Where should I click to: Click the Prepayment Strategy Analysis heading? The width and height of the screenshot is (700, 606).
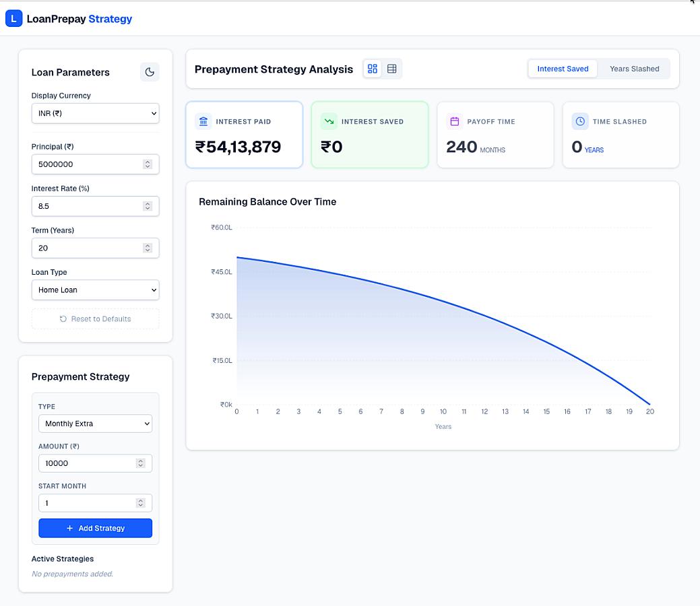tap(274, 69)
